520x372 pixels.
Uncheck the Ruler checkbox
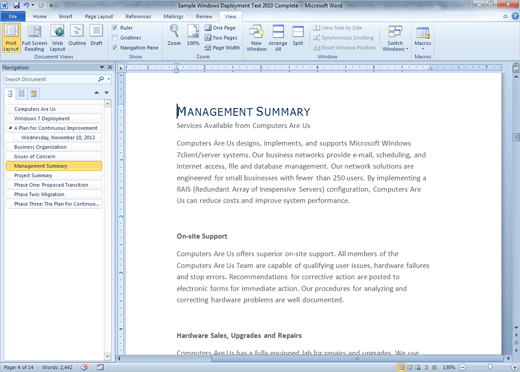115,28
